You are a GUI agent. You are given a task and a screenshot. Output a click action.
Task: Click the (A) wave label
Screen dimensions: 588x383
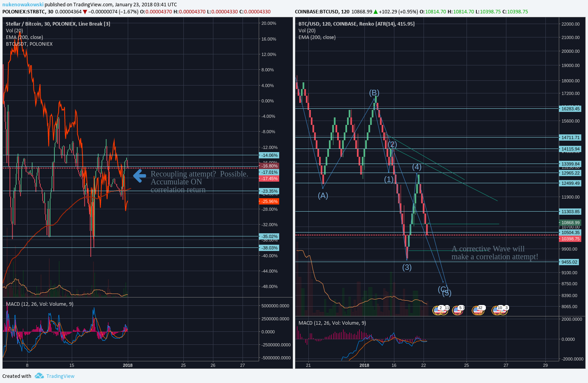tap(323, 195)
